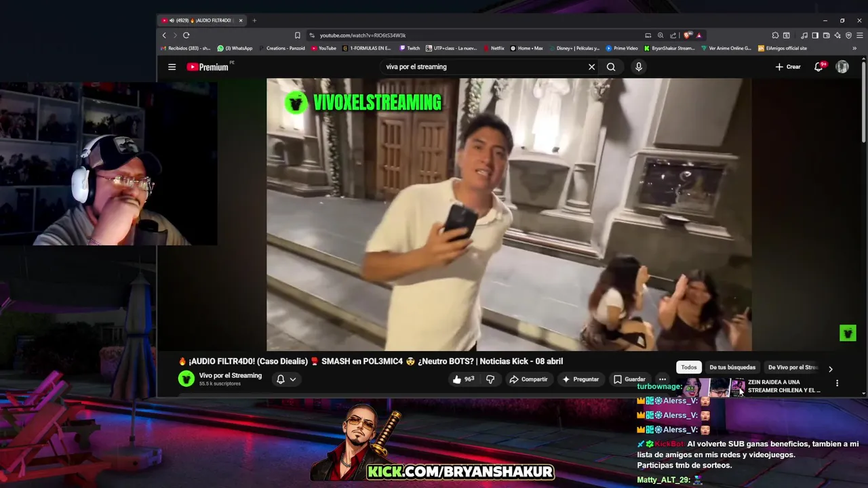Select the Todos filter chip

tap(689, 367)
